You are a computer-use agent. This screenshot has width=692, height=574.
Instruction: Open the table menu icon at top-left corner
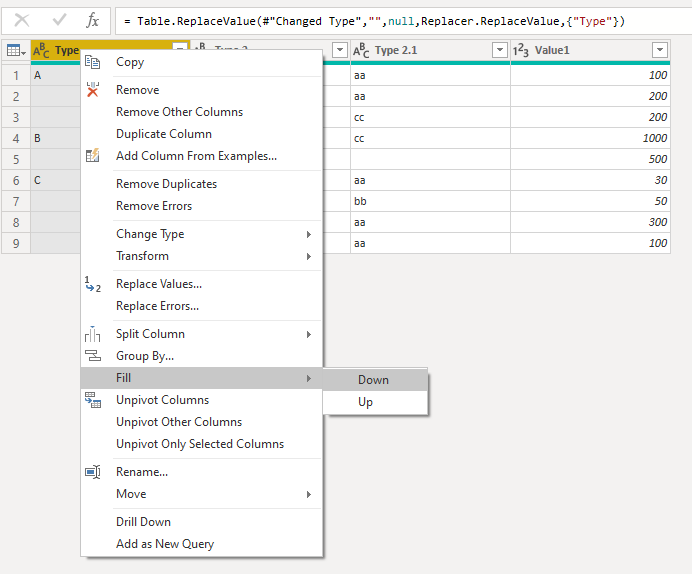pos(16,51)
